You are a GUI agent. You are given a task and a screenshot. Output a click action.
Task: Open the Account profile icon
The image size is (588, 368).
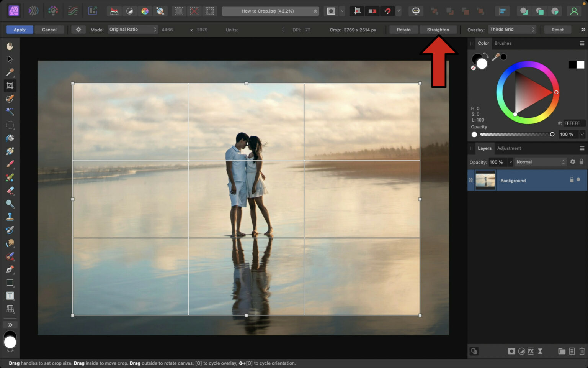(x=574, y=11)
